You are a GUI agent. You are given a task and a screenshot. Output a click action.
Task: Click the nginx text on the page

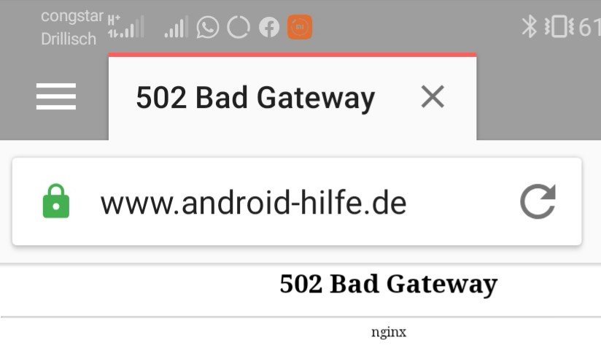click(x=389, y=332)
